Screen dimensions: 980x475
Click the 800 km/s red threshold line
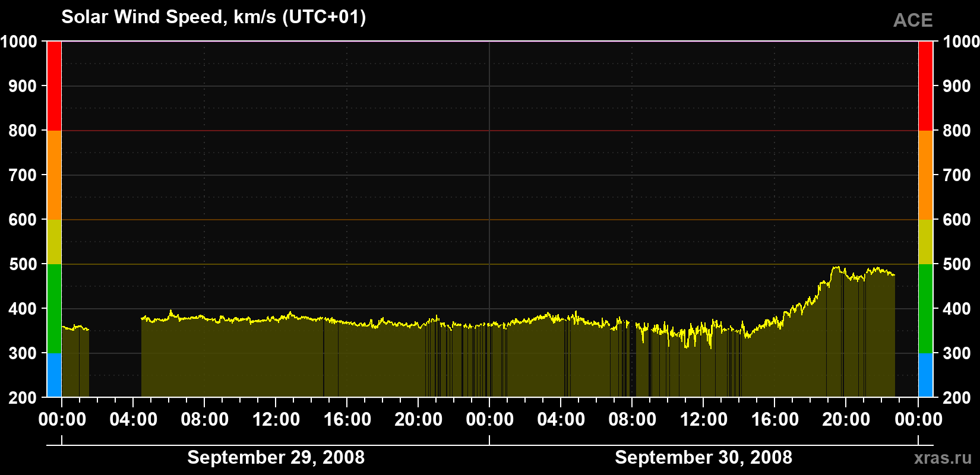[x=489, y=131]
